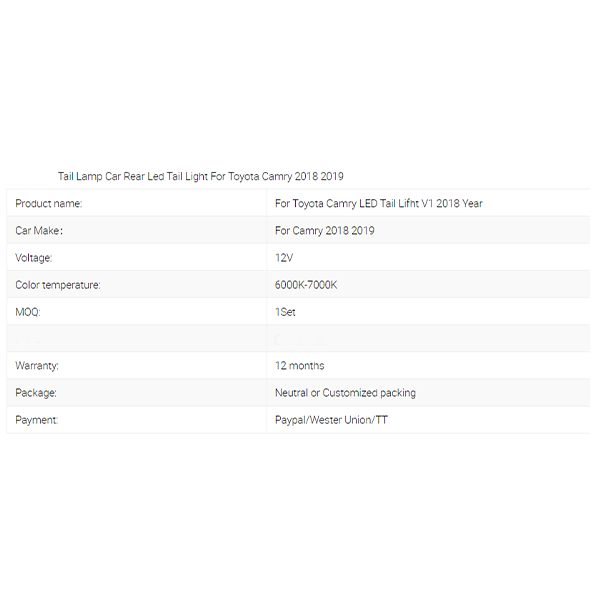
Task: Click the 'Paypal/Wester Union/TT' value
Action: (331, 420)
